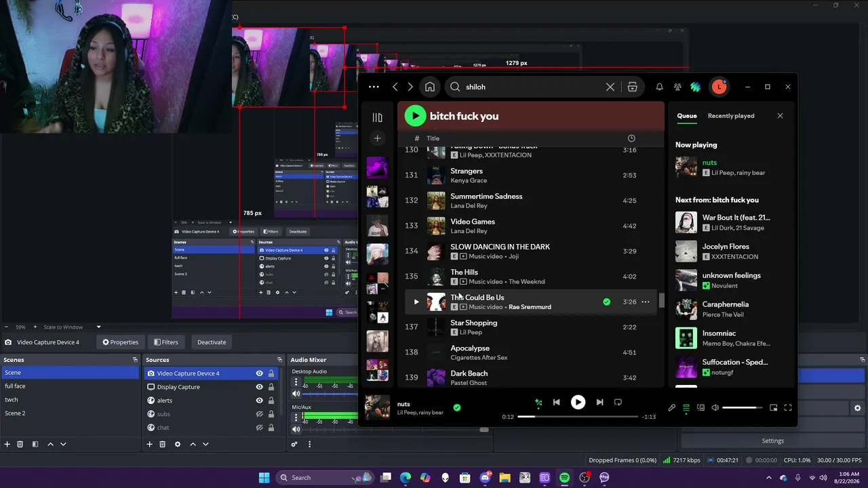Skip to next track in Spotify
Screen dimensions: 868x488
click(599, 402)
